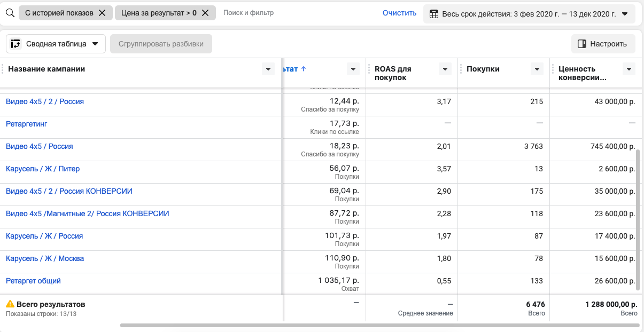The height and width of the screenshot is (332, 644).
Task: Click the pivot table icon beside 'Сводная таблица'
Action: click(16, 44)
